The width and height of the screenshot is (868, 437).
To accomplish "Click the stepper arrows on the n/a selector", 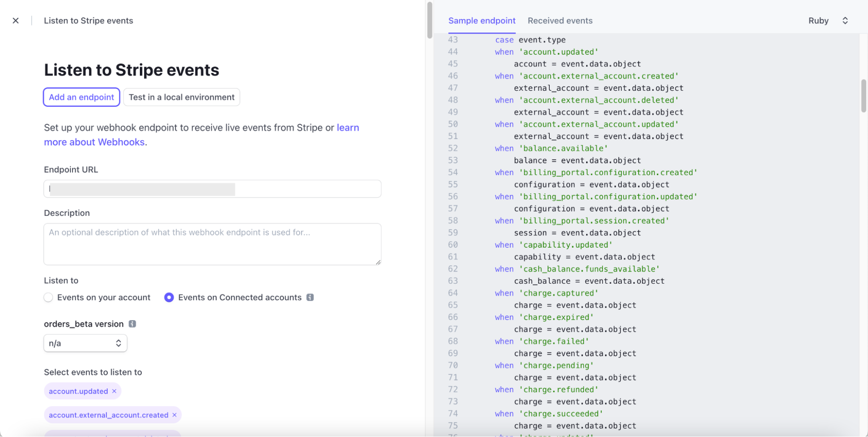I will click(118, 343).
